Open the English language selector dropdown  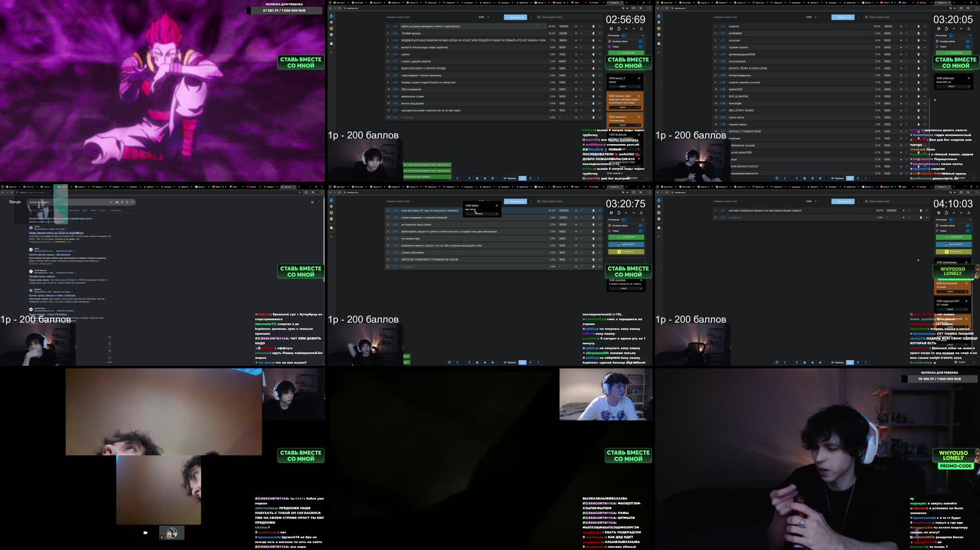[634, 177]
